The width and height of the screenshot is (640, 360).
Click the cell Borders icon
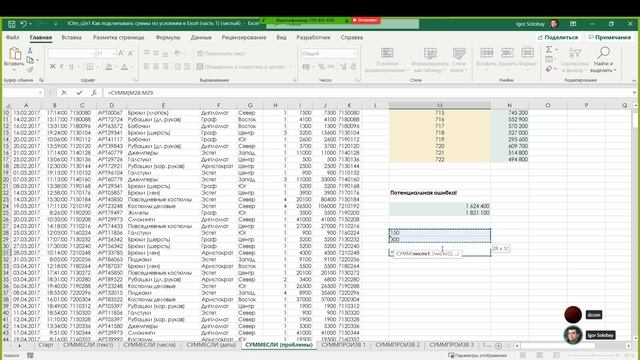click(89, 67)
